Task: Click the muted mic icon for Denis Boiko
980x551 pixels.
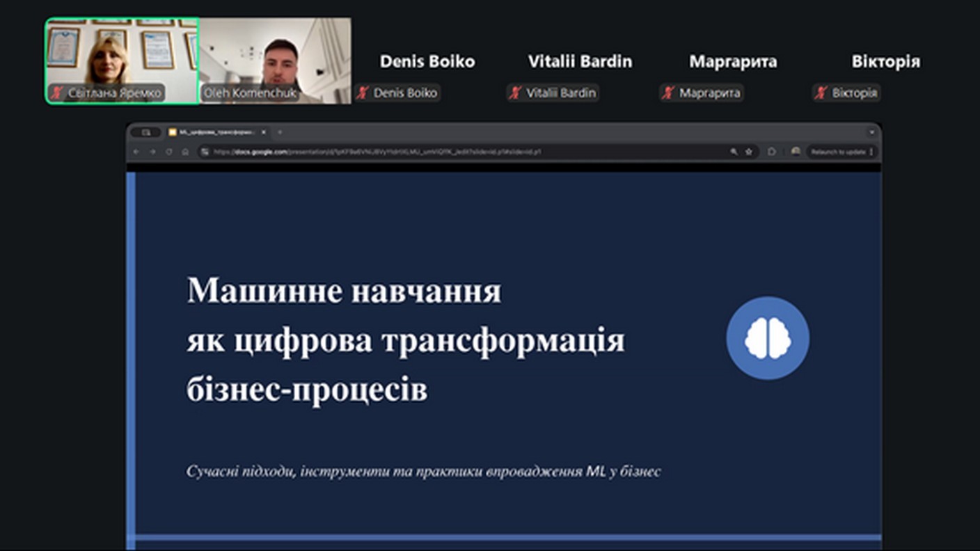Action: [362, 93]
